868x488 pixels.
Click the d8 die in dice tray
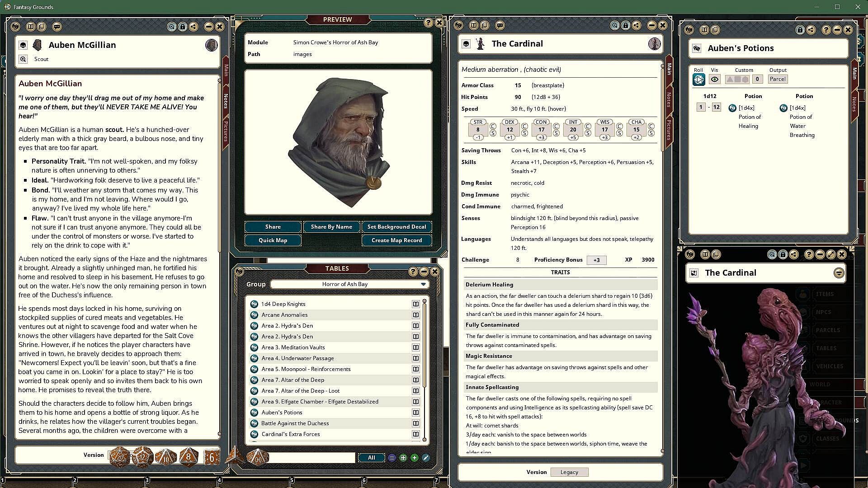188,457
